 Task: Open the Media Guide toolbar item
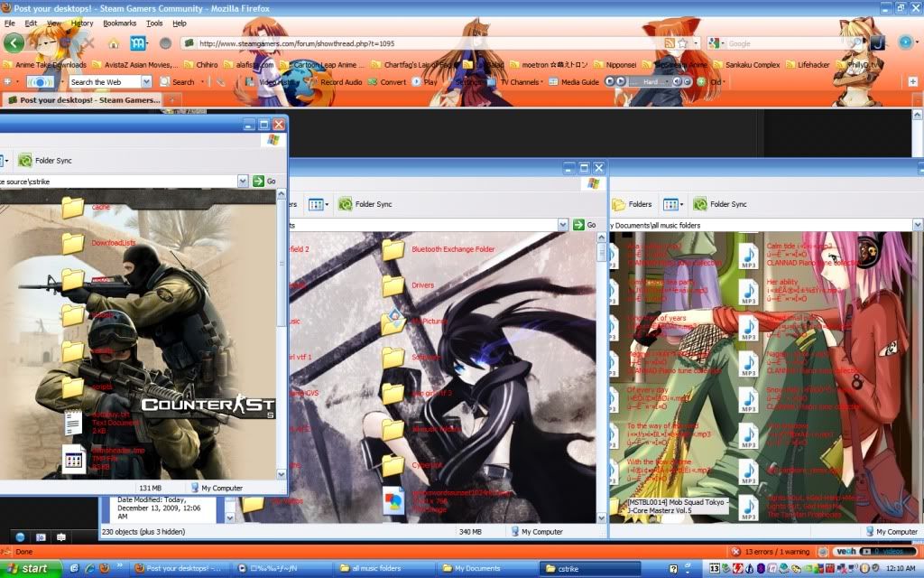point(573,82)
